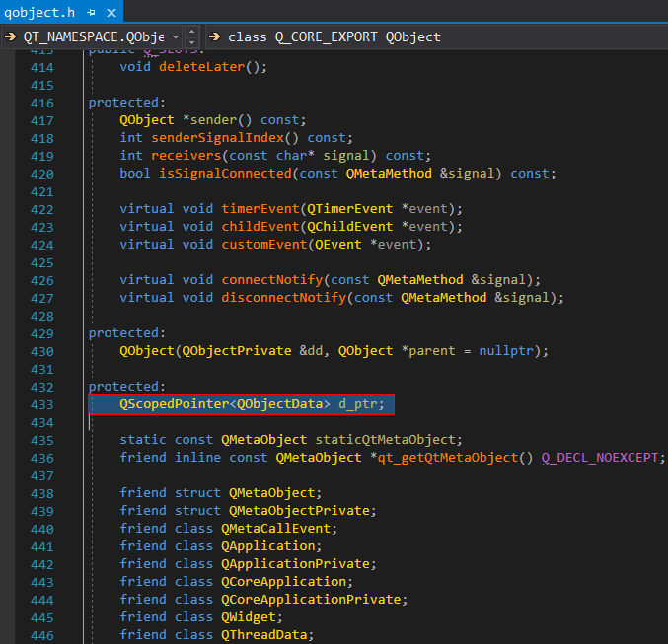The width and height of the screenshot is (668, 644).
Task: Click QMetaCallEvent in line 440
Action: [276, 529]
